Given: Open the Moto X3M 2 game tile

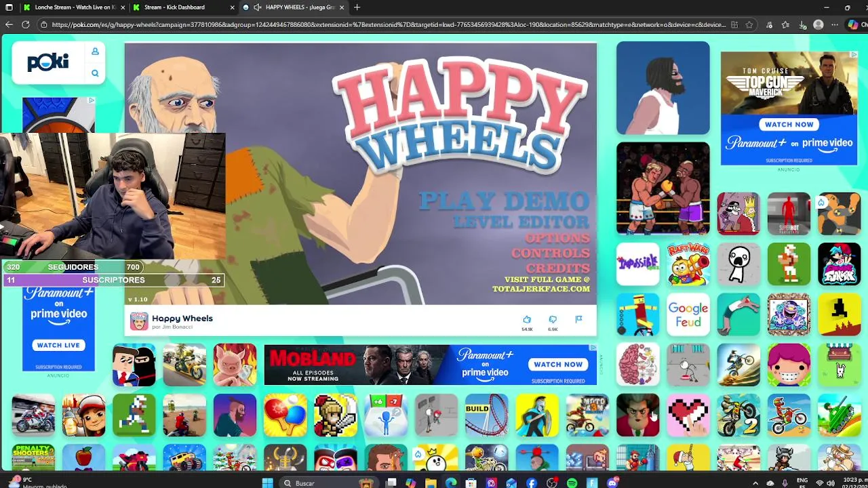Looking at the screenshot, I should point(738,415).
